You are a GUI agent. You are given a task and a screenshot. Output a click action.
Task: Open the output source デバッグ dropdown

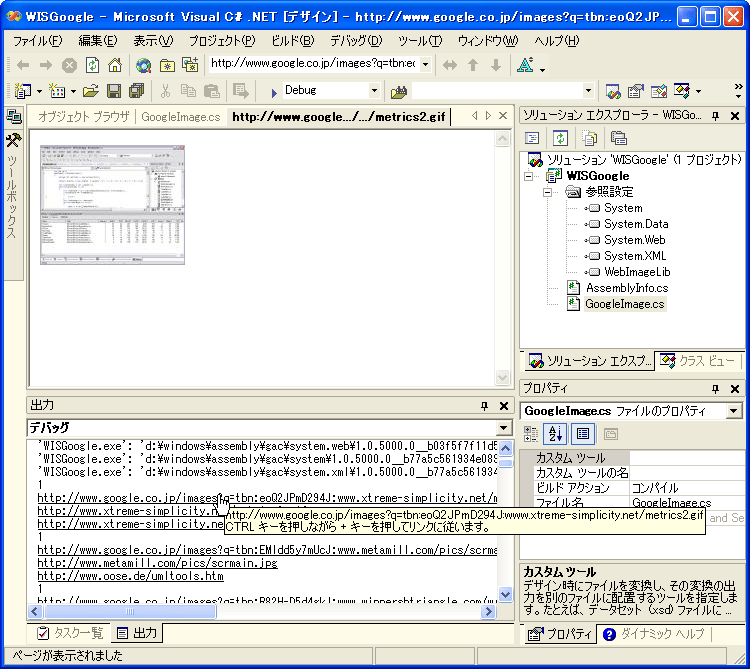click(504, 428)
